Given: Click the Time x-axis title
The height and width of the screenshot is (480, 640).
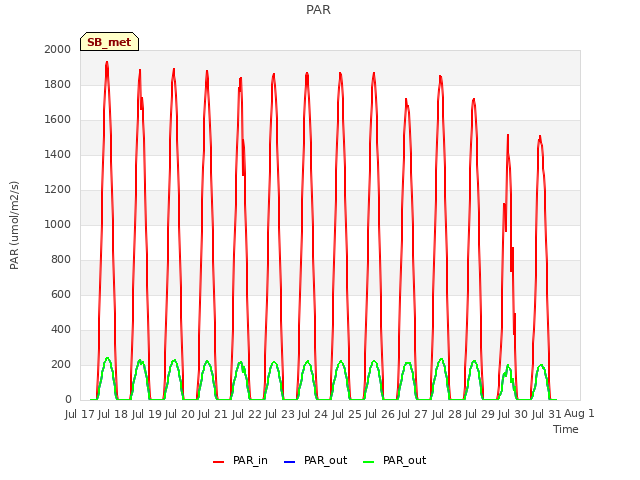Looking at the screenshot, I should 566,429.
